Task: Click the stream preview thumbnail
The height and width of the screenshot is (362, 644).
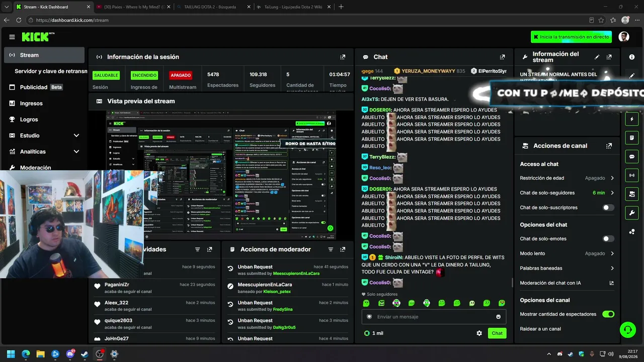Action: (221, 176)
